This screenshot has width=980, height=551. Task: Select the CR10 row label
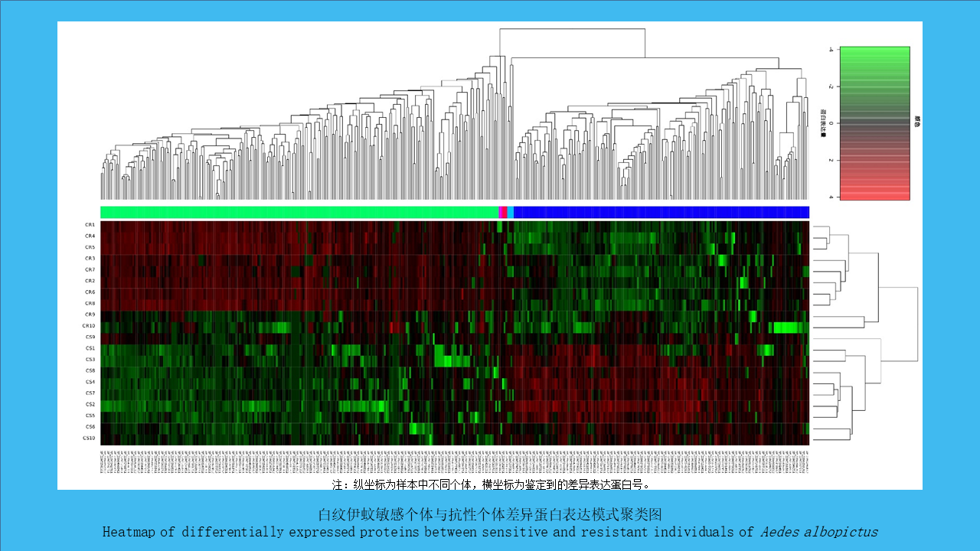[x=90, y=326]
